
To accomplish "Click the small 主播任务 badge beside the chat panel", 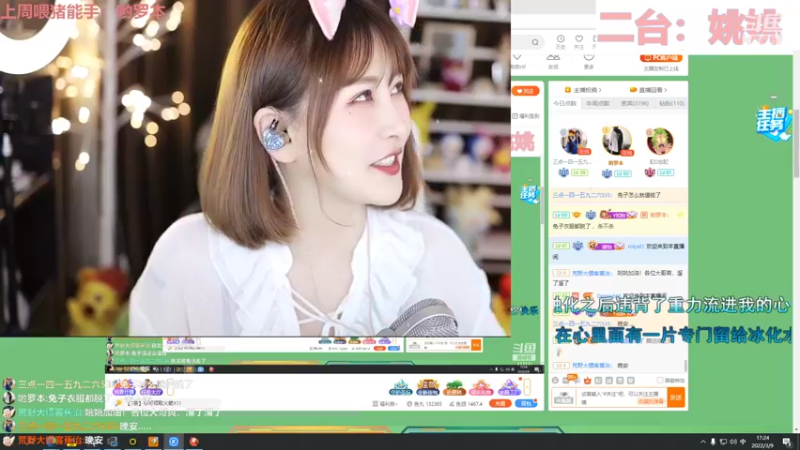I will click(529, 192).
